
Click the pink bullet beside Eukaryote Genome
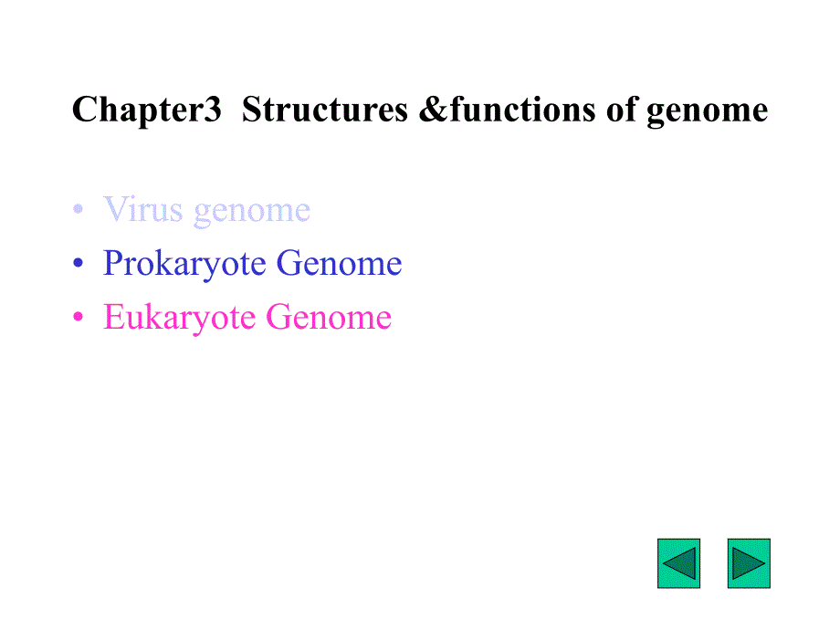click(79, 319)
